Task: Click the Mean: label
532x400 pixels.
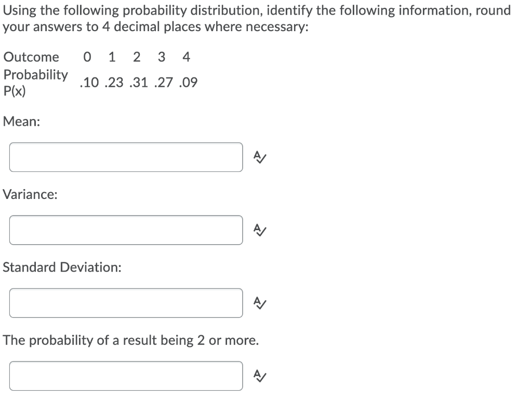Action: tap(21, 122)
